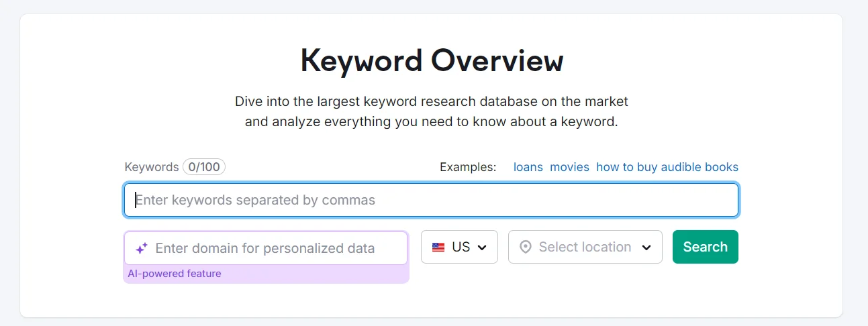This screenshot has width=868, height=326.
Task: Focus the 'Enter keywords separated by commas' field
Action: point(431,200)
